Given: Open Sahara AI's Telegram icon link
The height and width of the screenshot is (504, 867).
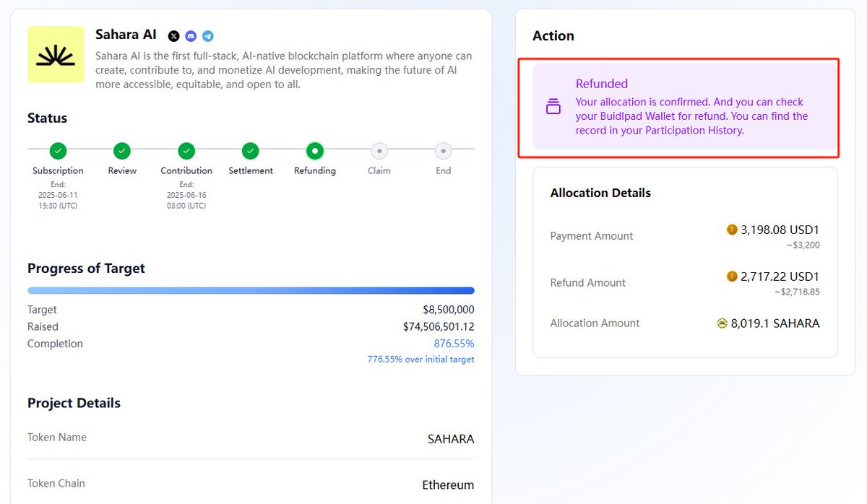Looking at the screenshot, I should [208, 36].
